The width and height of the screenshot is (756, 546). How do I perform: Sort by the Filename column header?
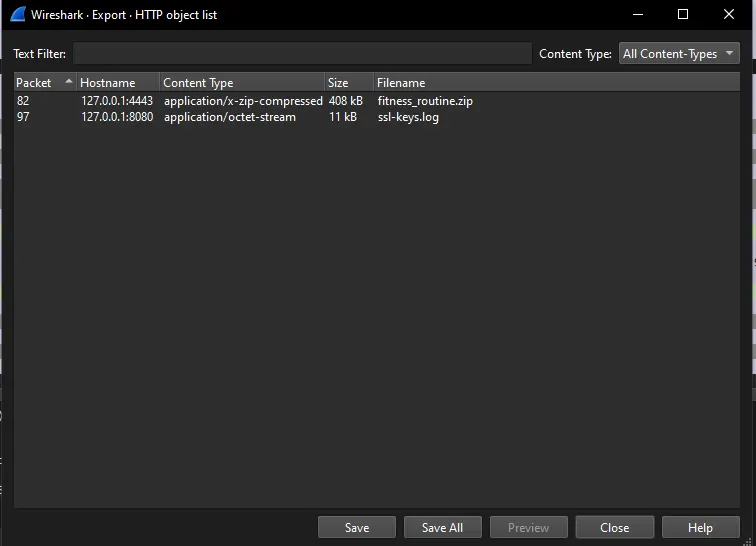pyautogui.click(x=556, y=82)
